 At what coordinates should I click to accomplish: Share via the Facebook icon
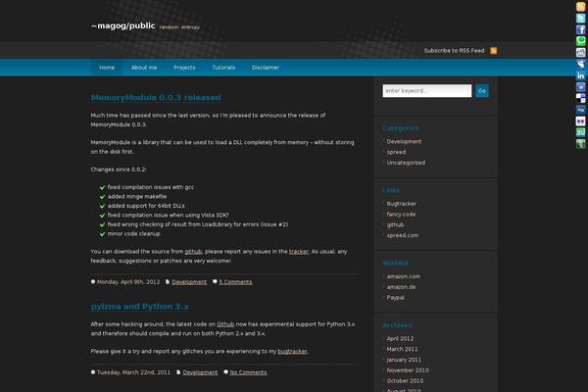point(580,29)
